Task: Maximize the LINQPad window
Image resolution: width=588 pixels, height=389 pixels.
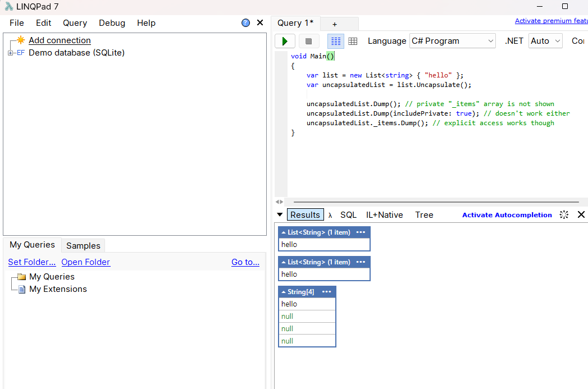Action: pos(565,6)
